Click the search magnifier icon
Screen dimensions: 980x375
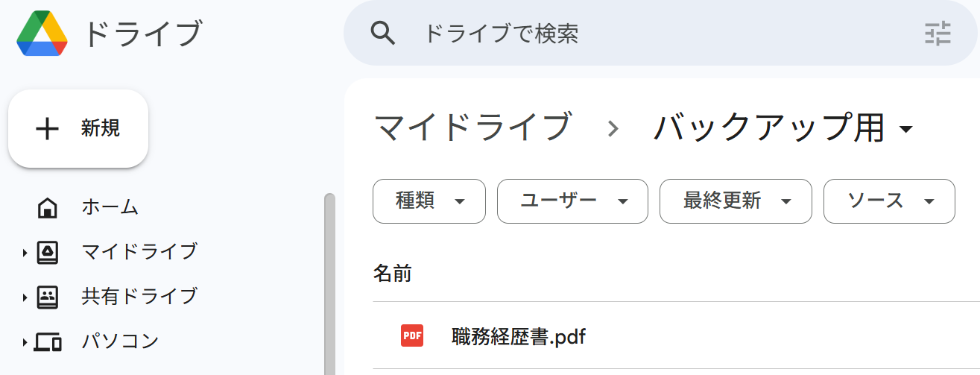(383, 34)
